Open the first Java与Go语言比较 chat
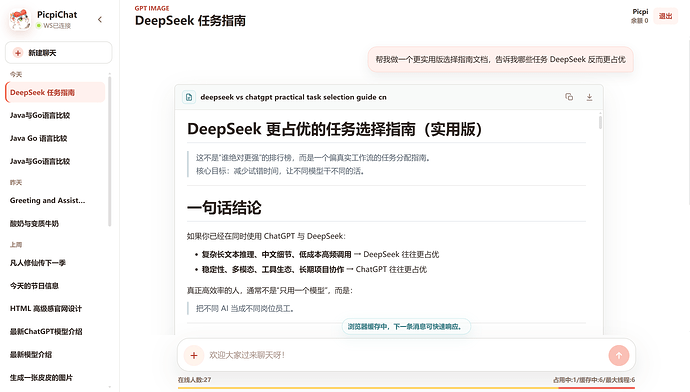Image resolution: width=690 pixels, height=392 pixels. point(55,115)
